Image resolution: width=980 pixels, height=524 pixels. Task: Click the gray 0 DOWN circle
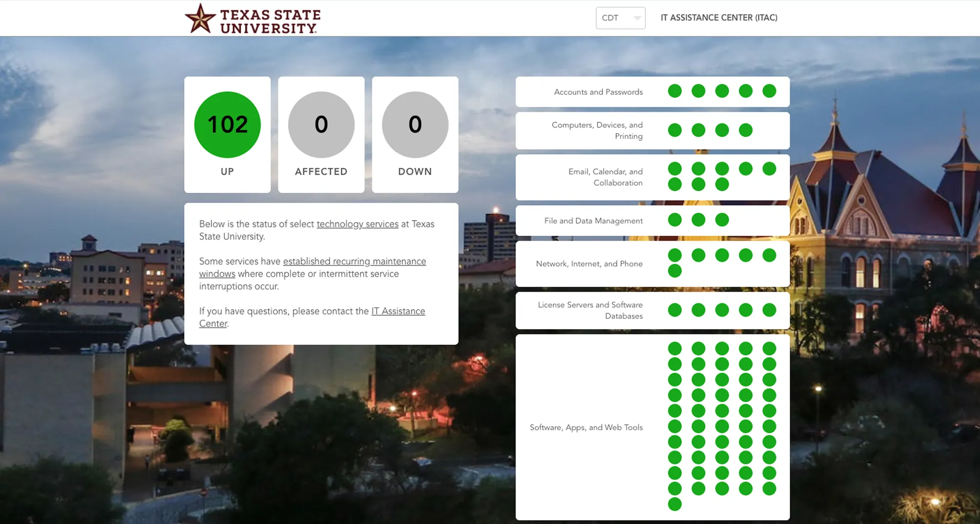(415, 125)
